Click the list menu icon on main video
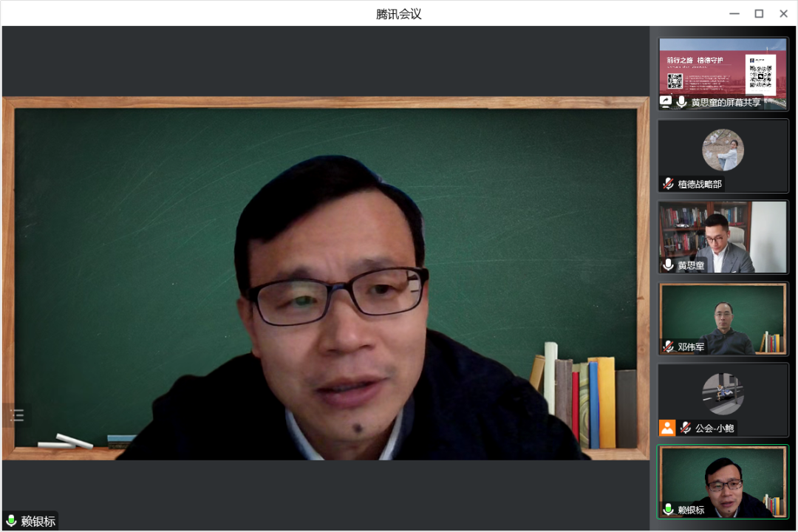798x532 pixels. pos(17,416)
